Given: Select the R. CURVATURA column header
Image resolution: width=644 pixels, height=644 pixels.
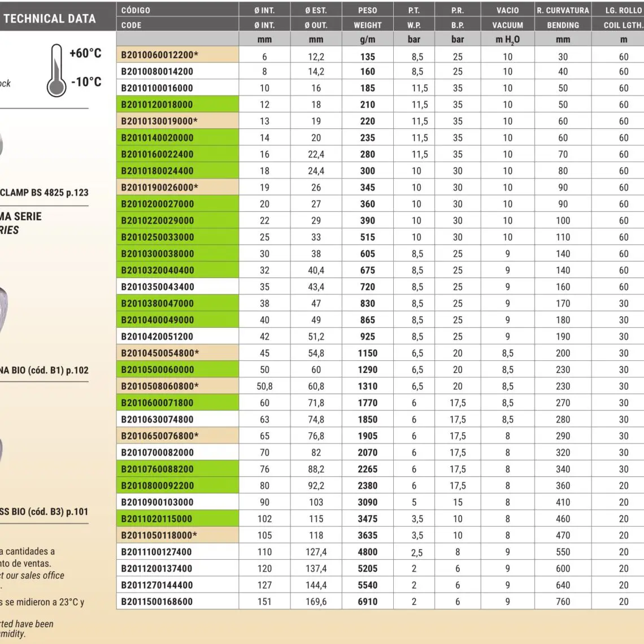Looking at the screenshot, I should [x=563, y=10].
